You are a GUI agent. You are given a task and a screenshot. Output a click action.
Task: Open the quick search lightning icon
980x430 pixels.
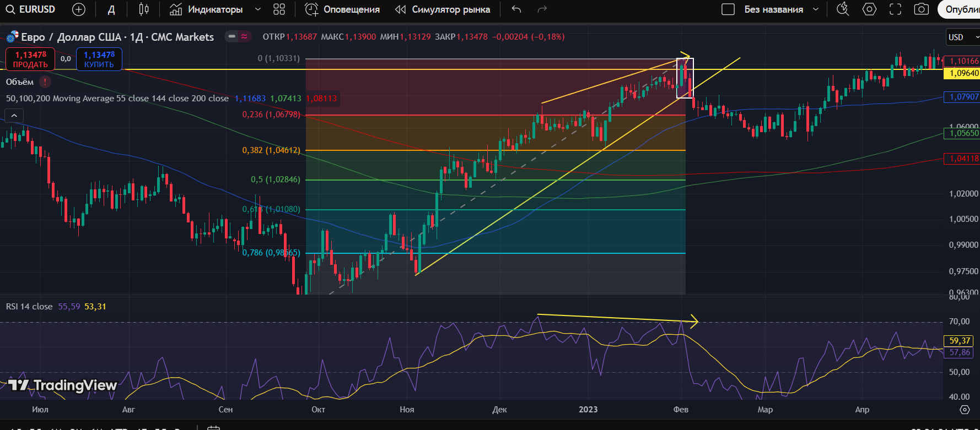point(843,9)
